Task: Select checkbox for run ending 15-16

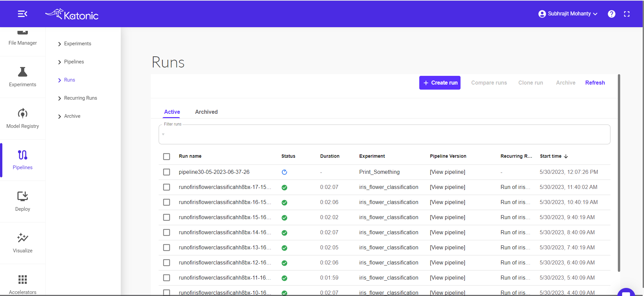Action: [166, 217]
